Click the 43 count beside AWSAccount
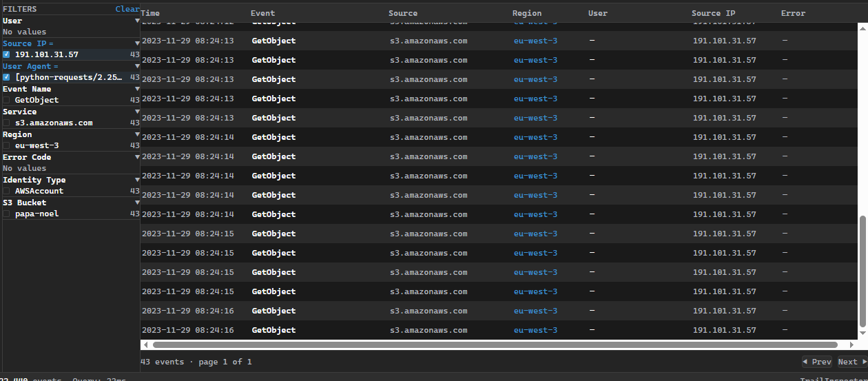Image resolution: width=868 pixels, height=381 pixels. pyautogui.click(x=134, y=191)
